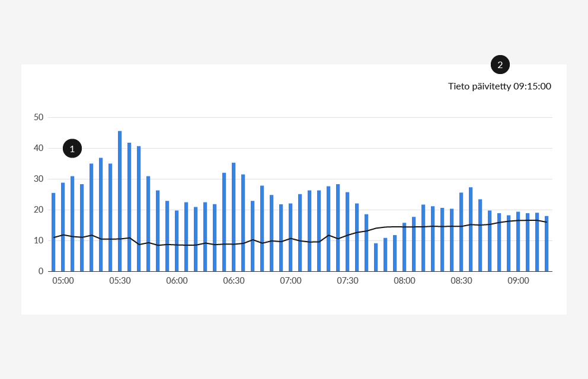Image resolution: width=588 pixels, height=379 pixels.
Task: Click the numbered marker 2 badge
Action: pyautogui.click(x=500, y=65)
